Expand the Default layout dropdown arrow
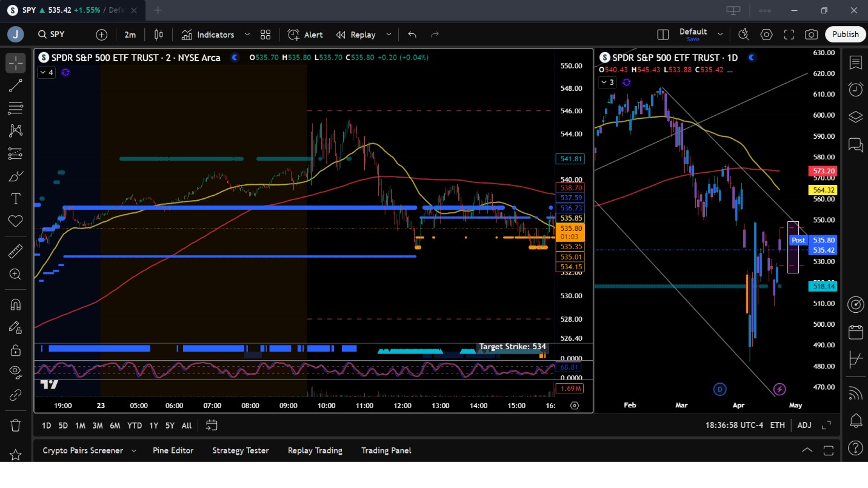The height and width of the screenshot is (488, 868). click(720, 35)
